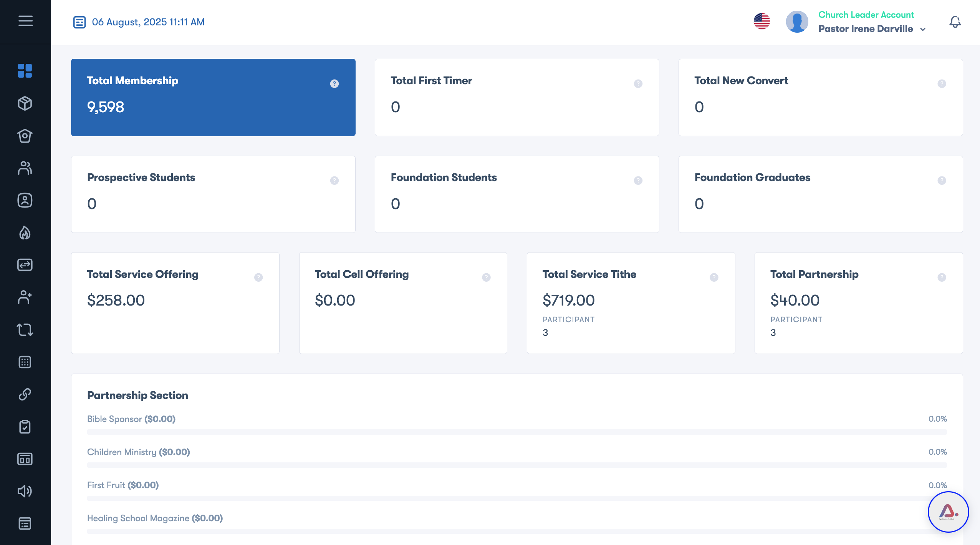Image resolution: width=980 pixels, height=545 pixels.
Task: Show help for Foundation Students
Action: [x=638, y=180]
